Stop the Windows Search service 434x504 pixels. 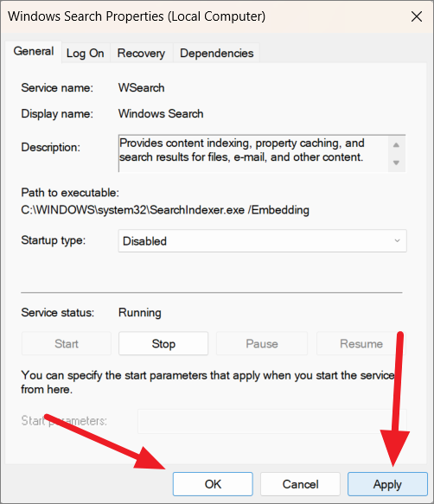coord(163,343)
